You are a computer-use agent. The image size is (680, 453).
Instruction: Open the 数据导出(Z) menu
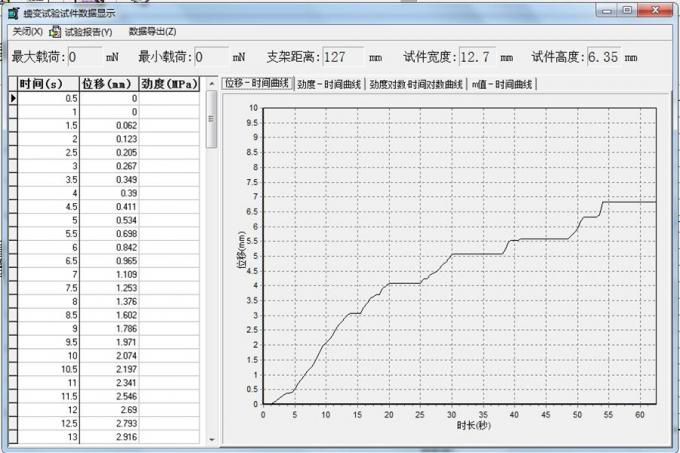pyautogui.click(x=152, y=32)
